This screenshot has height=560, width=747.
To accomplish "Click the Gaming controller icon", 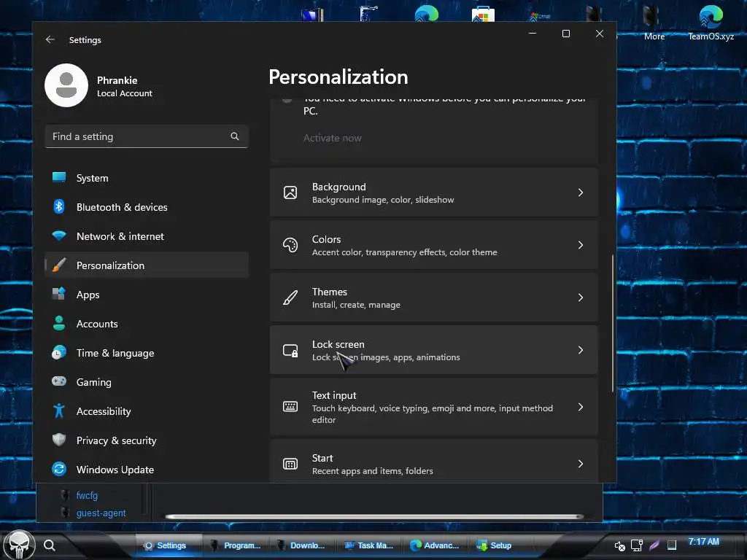I will [59, 381].
